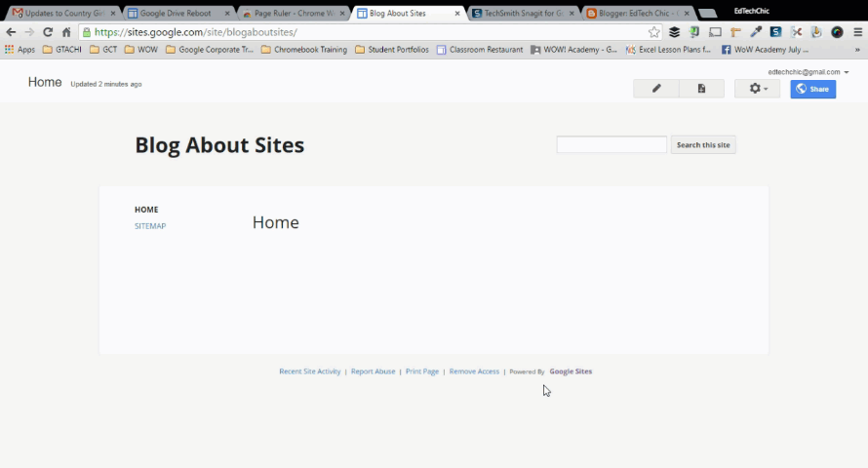Close the Blog About Sites tab
Image resolution: width=868 pixels, height=468 pixels.
click(x=457, y=14)
